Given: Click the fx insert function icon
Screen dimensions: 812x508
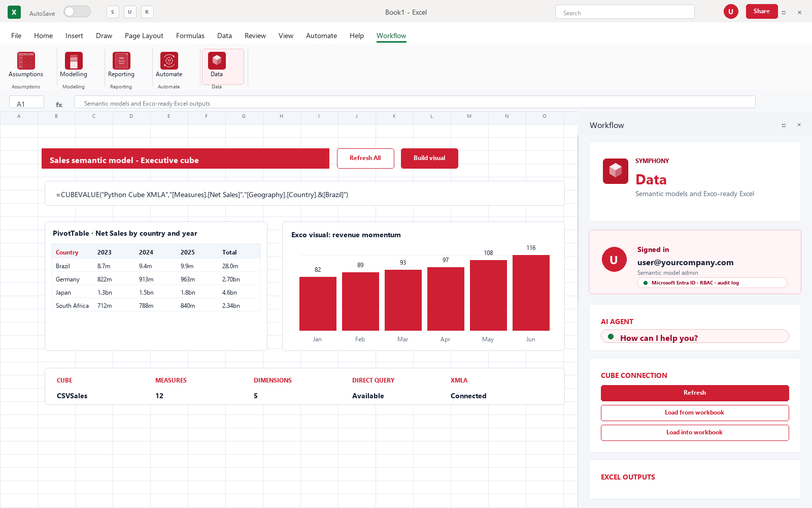Looking at the screenshot, I should 59,105.
